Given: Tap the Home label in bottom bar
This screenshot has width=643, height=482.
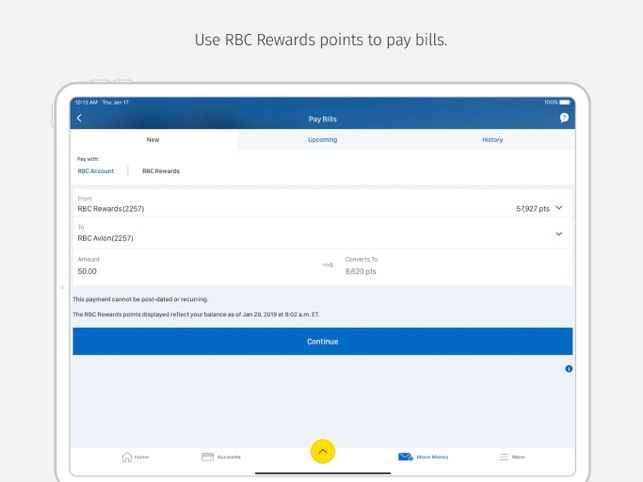Looking at the screenshot, I should click(x=141, y=457).
